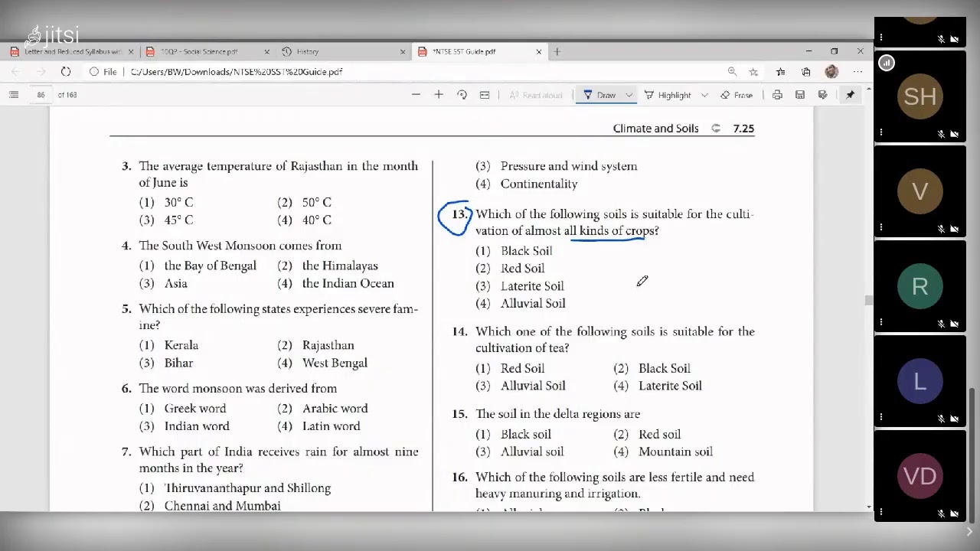Image resolution: width=980 pixels, height=551 pixels.
Task: Click answer option "Black Soil" of question 13
Action: [526, 251]
